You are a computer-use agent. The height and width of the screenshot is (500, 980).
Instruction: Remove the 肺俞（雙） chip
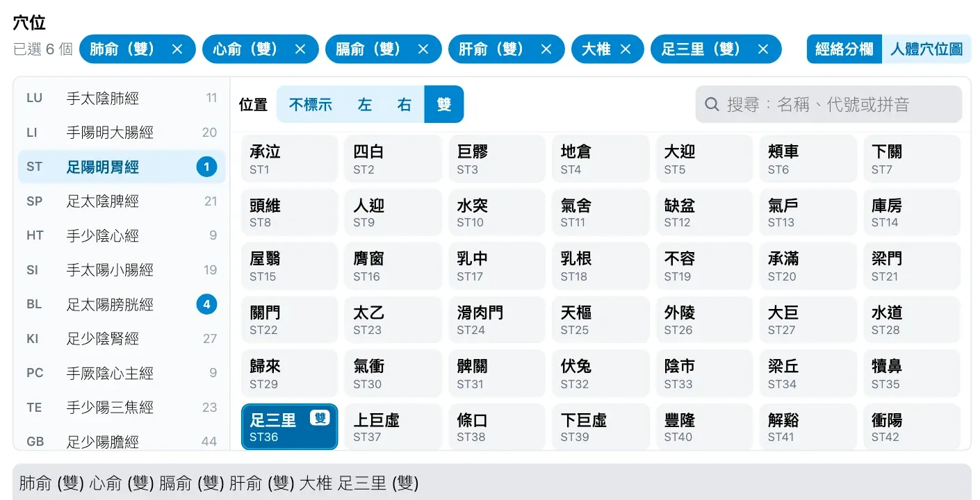(177, 49)
